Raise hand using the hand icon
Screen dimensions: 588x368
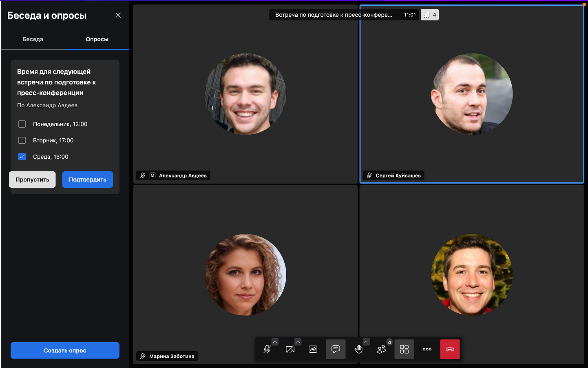point(358,350)
